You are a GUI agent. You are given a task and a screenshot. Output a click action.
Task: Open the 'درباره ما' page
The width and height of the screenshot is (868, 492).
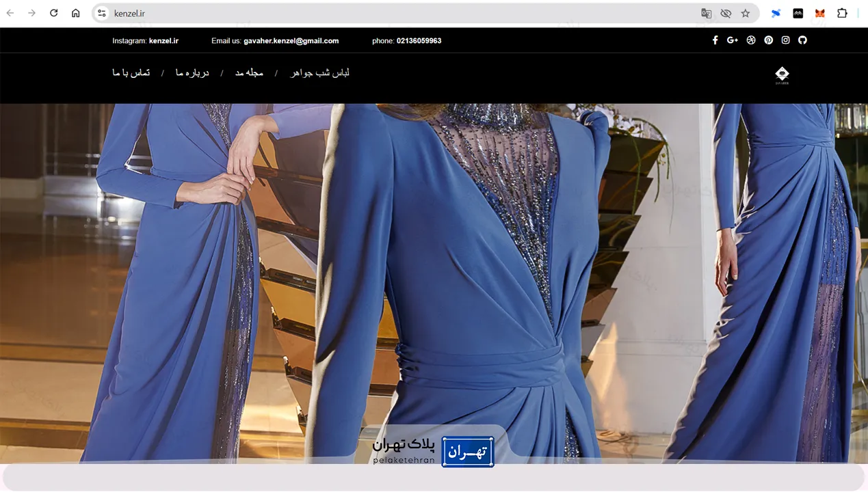192,73
